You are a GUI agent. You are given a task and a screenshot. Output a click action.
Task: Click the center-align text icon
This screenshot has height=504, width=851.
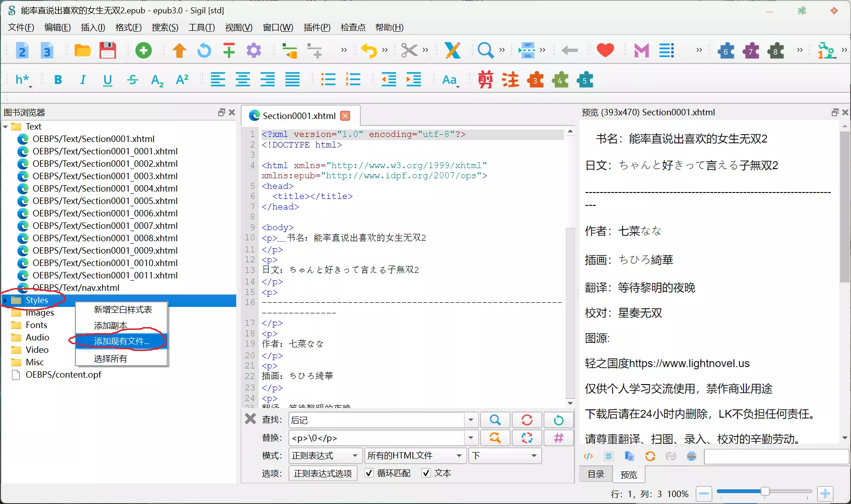pyautogui.click(x=243, y=80)
